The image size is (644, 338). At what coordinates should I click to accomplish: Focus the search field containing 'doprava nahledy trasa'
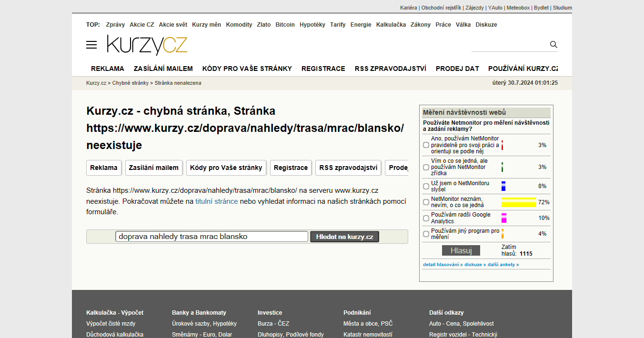pyautogui.click(x=211, y=237)
